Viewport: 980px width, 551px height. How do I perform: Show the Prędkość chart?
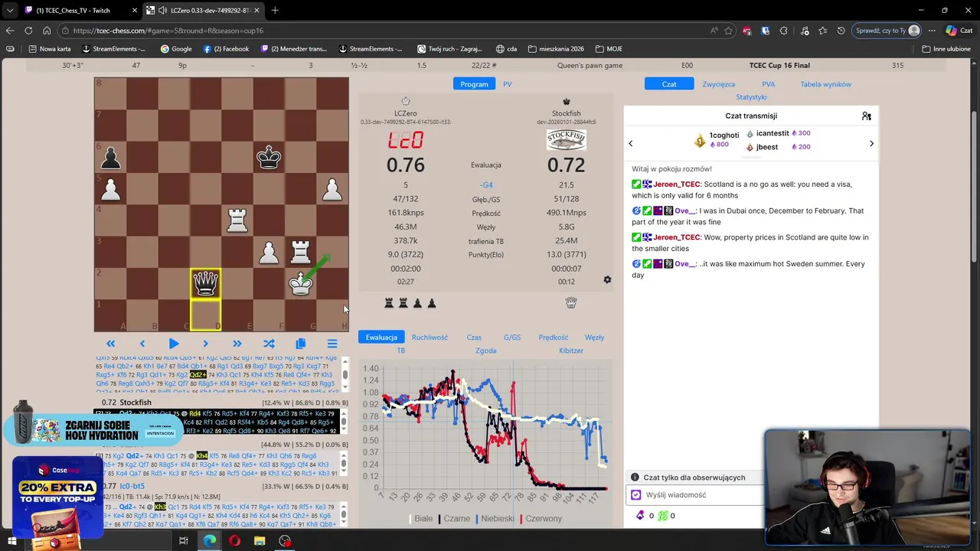[553, 337]
